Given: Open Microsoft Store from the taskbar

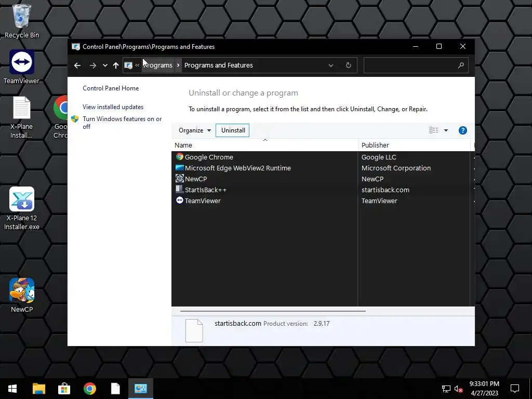Looking at the screenshot, I should click(64, 389).
